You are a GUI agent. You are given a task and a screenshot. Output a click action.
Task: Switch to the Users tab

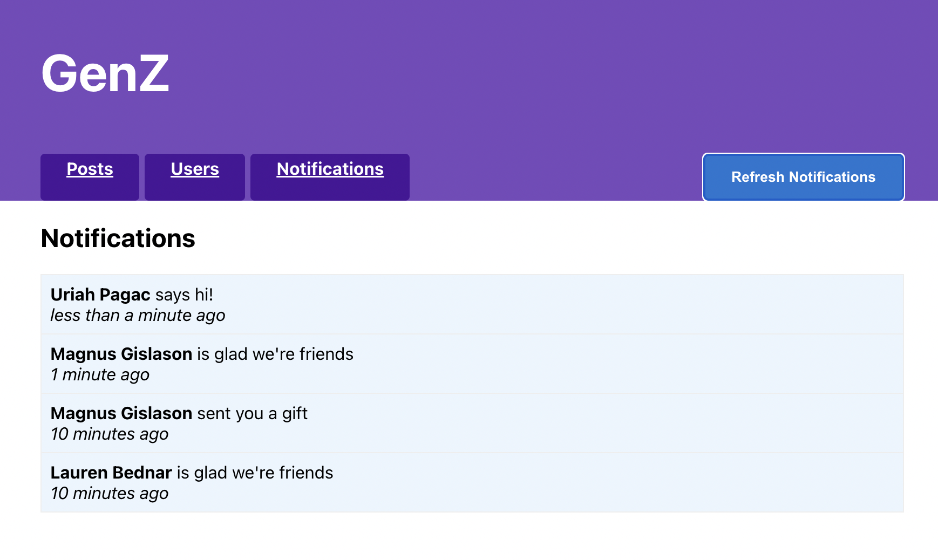(x=195, y=169)
